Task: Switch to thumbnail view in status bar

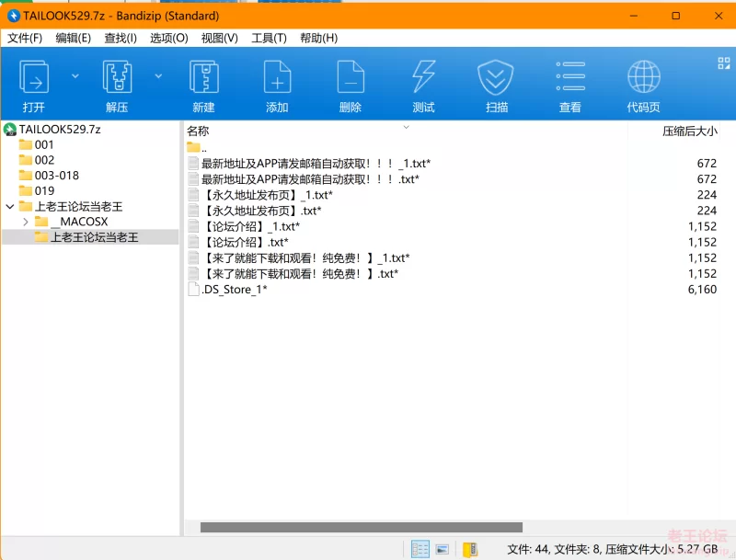Action: point(443,549)
